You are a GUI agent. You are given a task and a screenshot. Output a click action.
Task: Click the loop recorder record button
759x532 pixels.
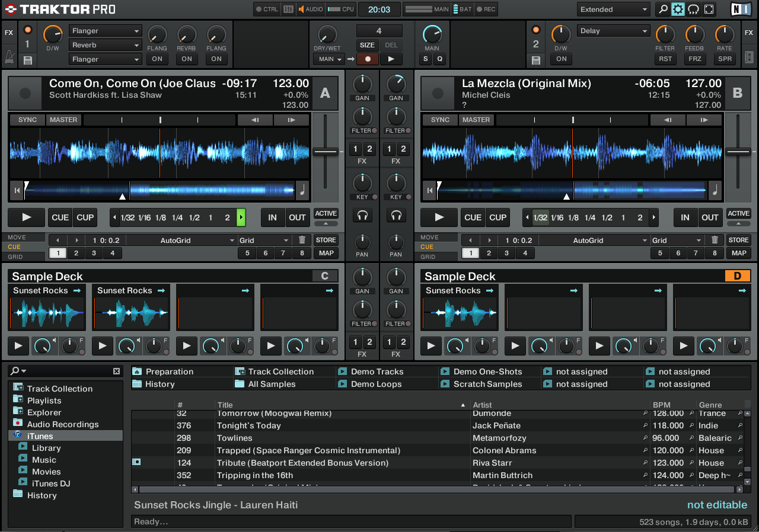click(368, 59)
